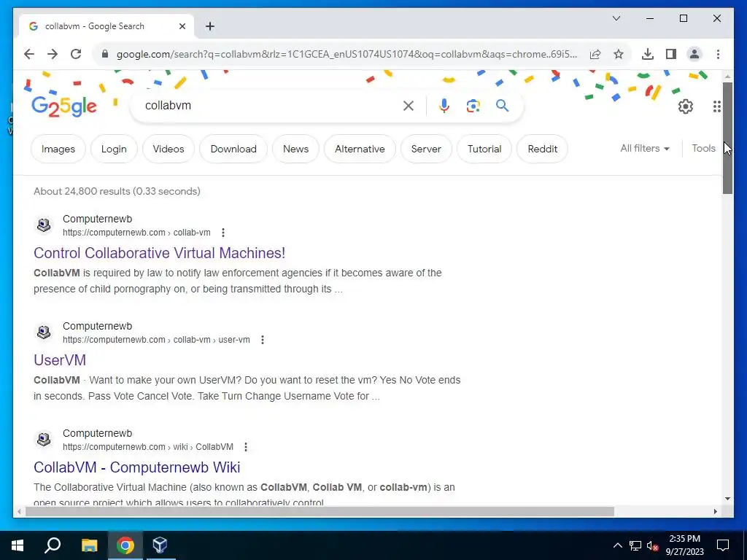747x560 pixels.
Task: Search by image with Google Lens icon
Action: click(x=473, y=106)
